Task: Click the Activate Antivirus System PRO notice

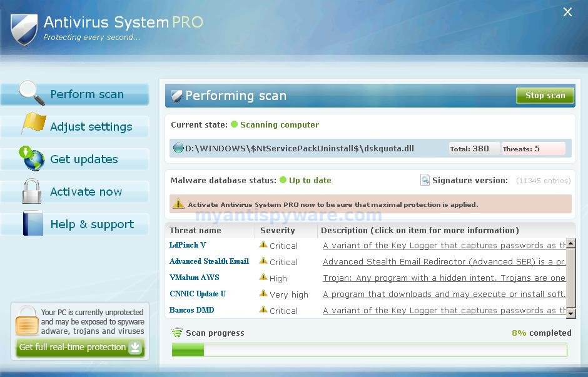Action: [370, 204]
